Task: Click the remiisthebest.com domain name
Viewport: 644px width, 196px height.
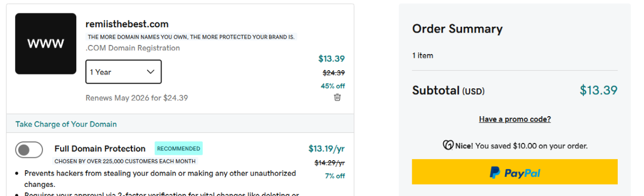Action: 127,24
